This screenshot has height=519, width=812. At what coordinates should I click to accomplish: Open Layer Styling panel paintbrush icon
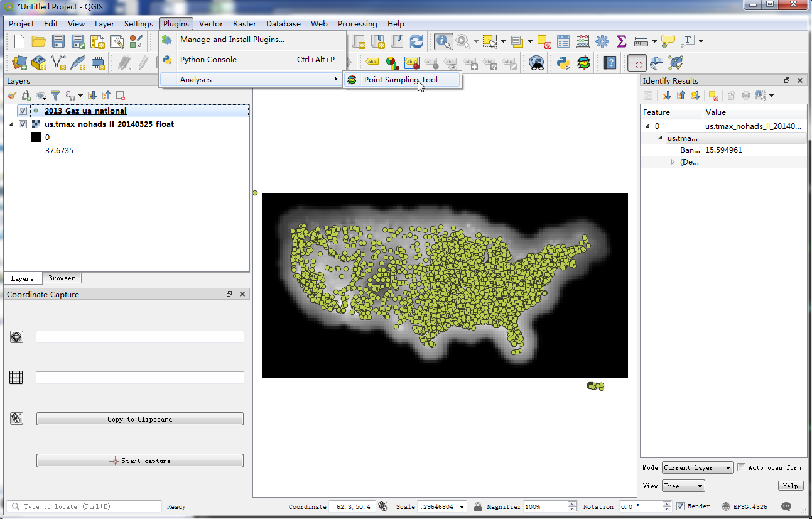[12, 96]
